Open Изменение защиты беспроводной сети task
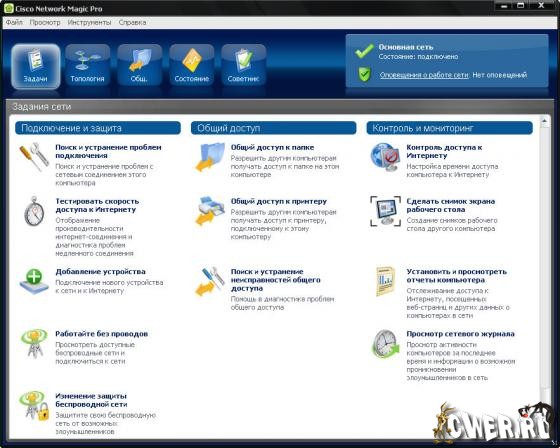 coord(91,400)
